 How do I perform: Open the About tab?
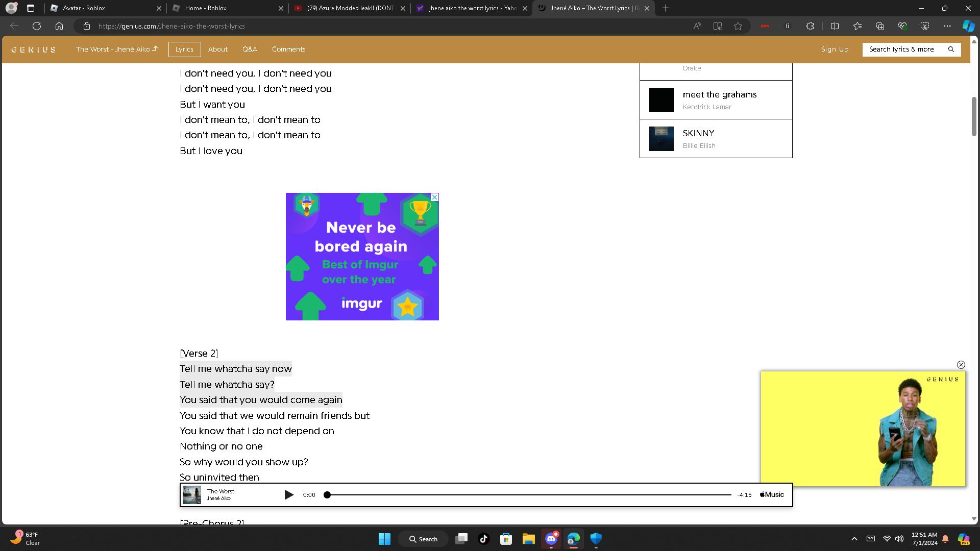(218, 49)
